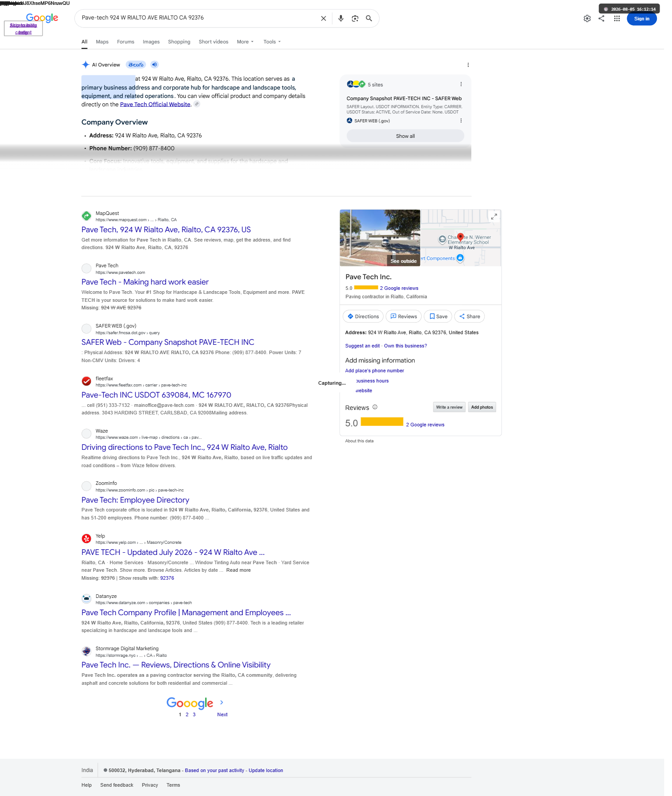Screen dimensions: 672x796
Task: Expand the map with the fullscreen arrows
Action: coord(493,216)
